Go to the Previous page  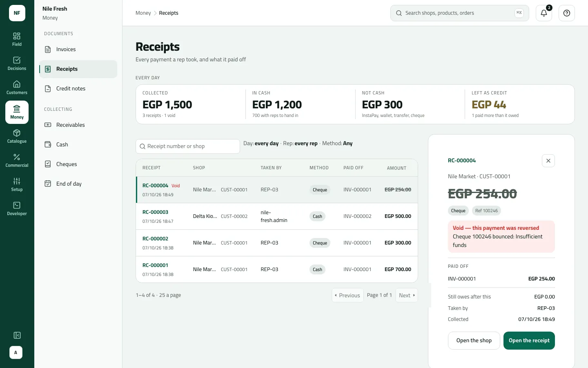click(347, 295)
